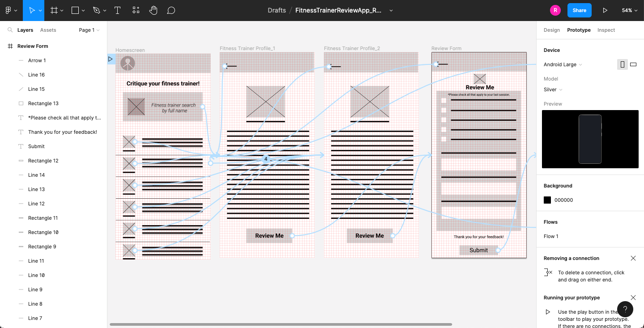Select the Hand tool
The height and width of the screenshot is (328, 644).
tap(154, 10)
